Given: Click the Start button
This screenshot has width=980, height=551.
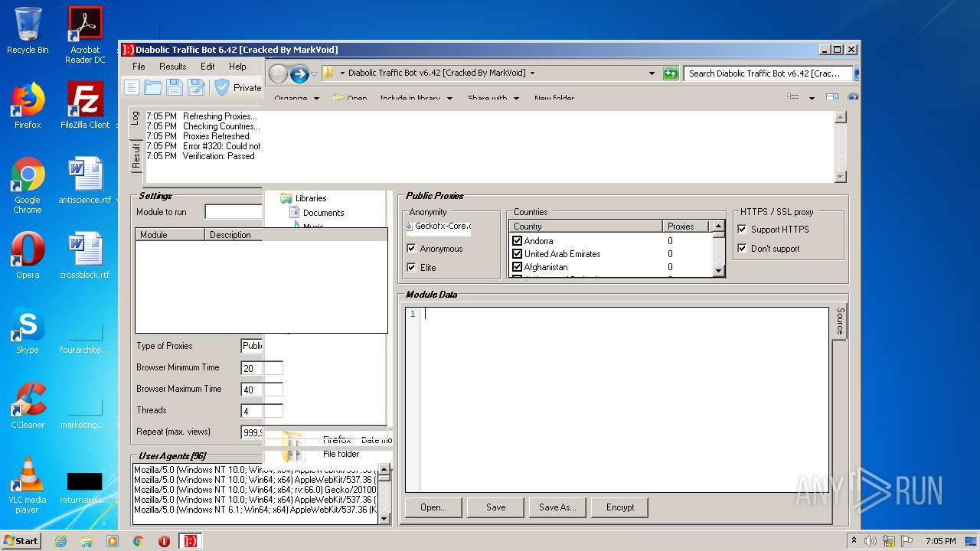Looking at the screenshot, I should (21, 541).
